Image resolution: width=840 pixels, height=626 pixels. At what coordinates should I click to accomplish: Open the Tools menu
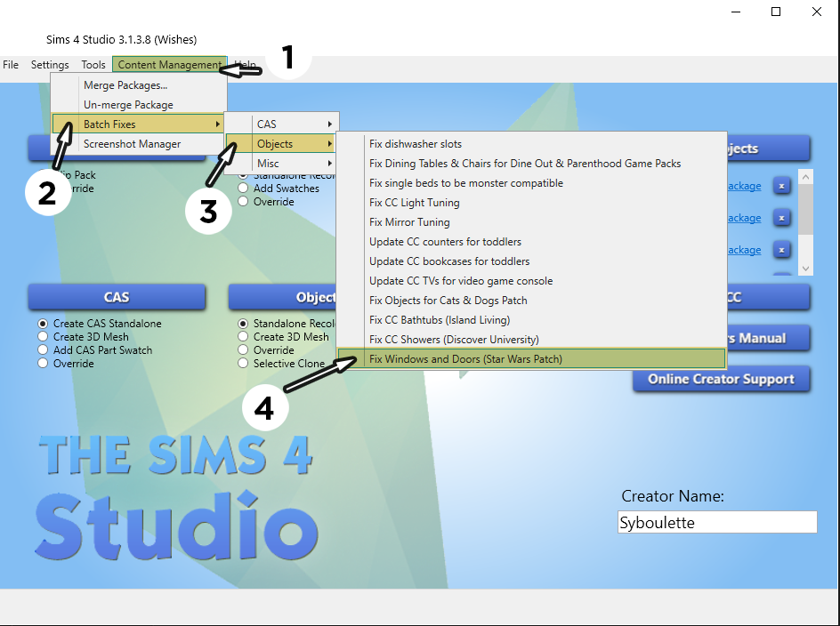pyautogui.click(x=93, y=65)
